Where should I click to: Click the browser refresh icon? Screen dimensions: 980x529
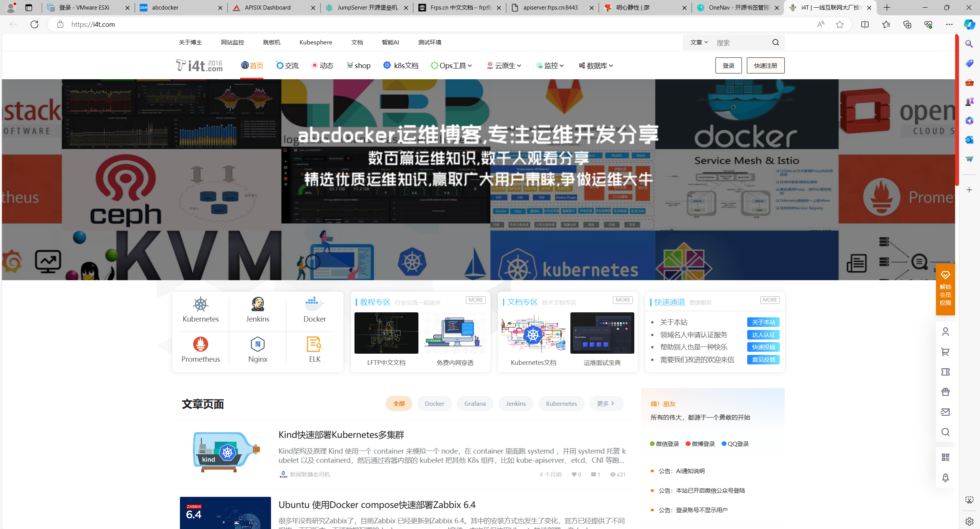click(x=34, y=24)
